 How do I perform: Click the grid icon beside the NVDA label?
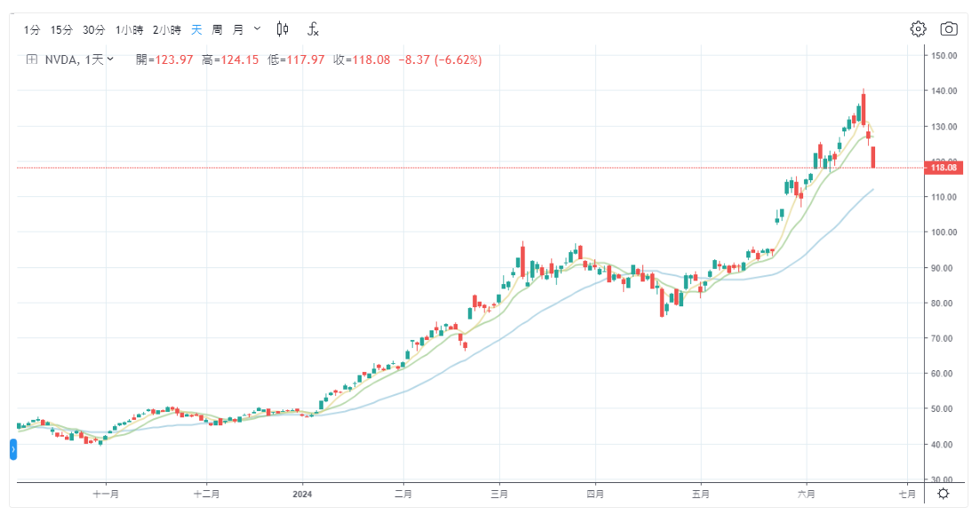point(31,60)
